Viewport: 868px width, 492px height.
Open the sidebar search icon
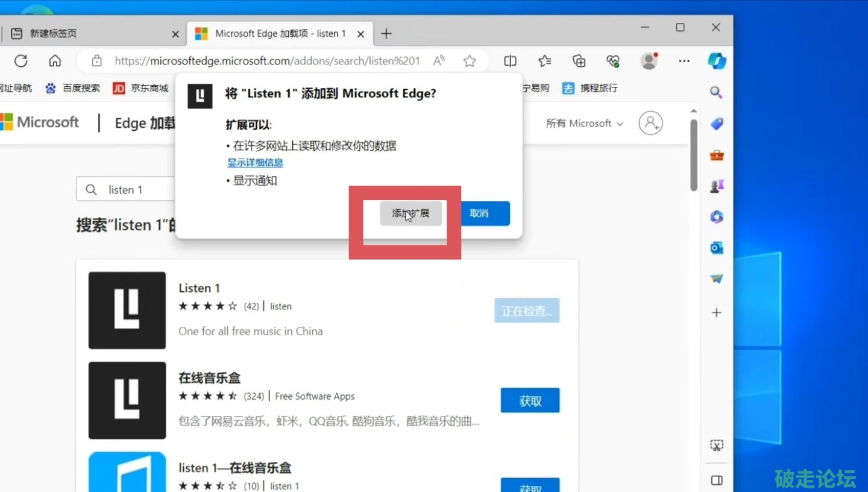pyautogui.click(x=716, y=92)
